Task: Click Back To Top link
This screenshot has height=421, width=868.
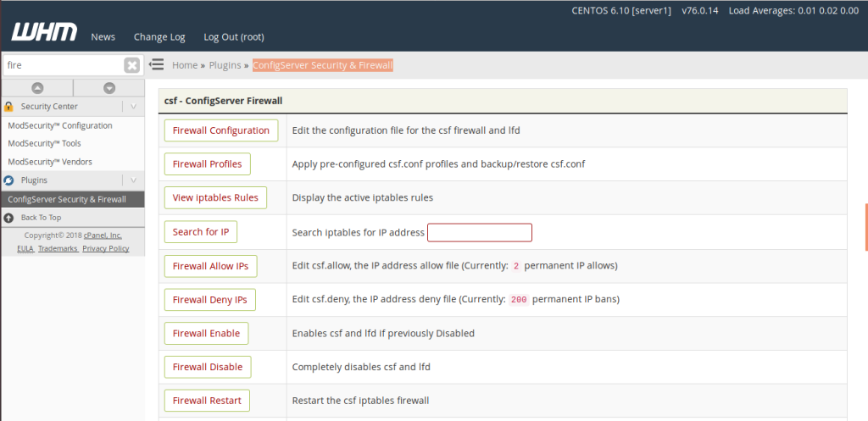Action: [41, 218]
